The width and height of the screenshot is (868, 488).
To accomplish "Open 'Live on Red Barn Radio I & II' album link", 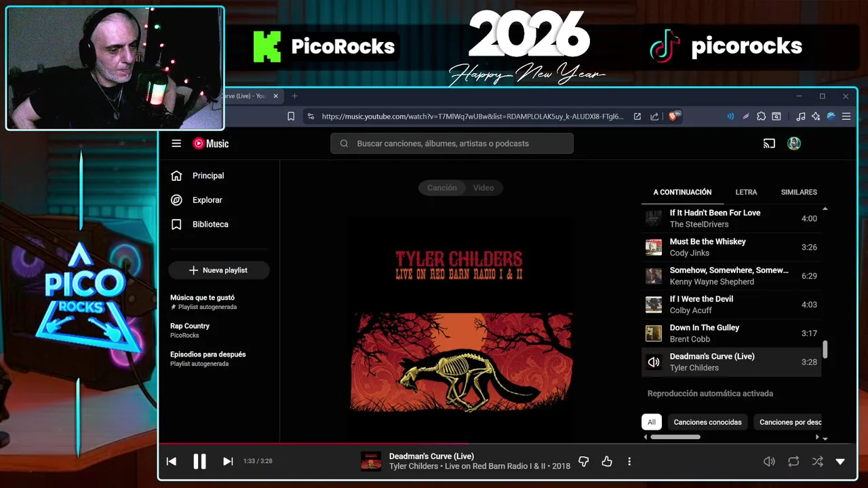I will [495, 466].
